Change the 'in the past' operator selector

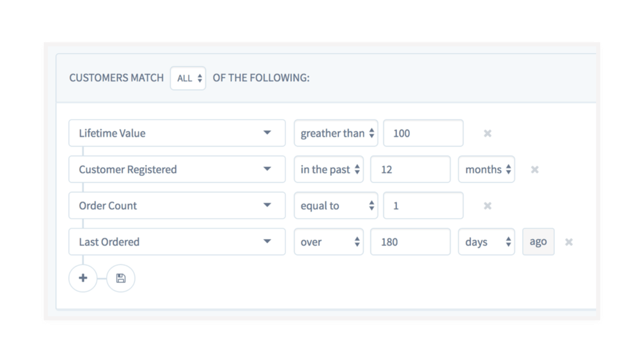tap(328, 170)
